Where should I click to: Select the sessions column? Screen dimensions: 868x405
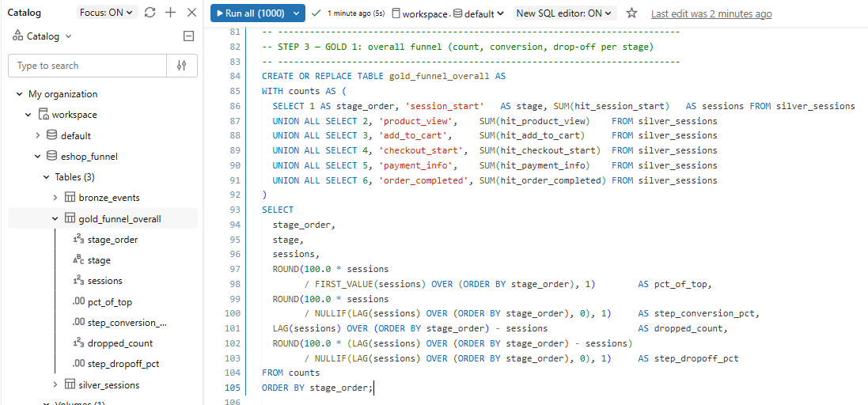104,281
